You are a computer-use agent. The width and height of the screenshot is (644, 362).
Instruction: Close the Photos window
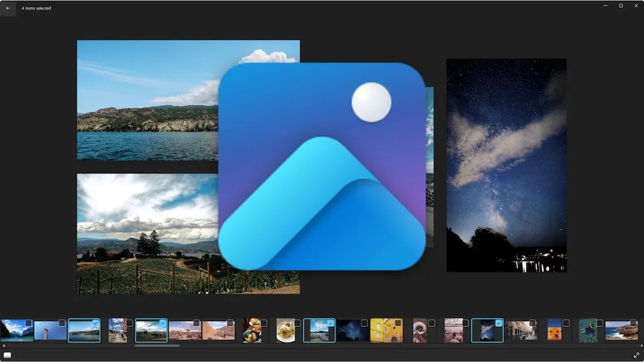(x=636, y=6)
